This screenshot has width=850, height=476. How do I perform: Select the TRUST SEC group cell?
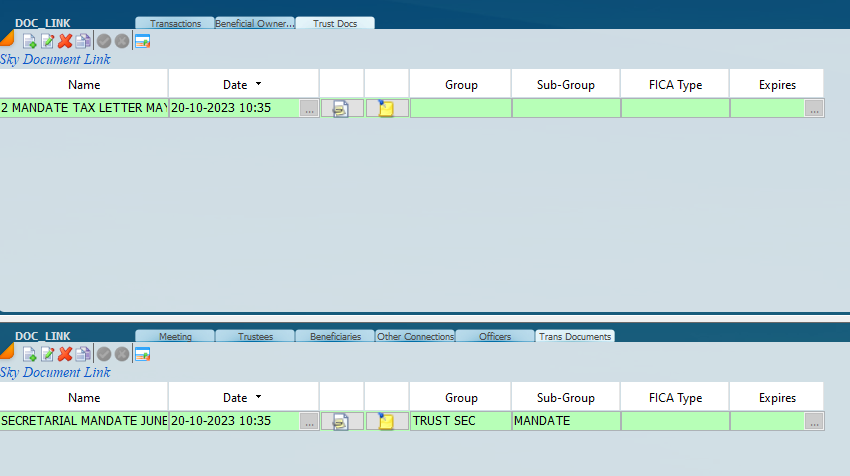click(460, 421)
